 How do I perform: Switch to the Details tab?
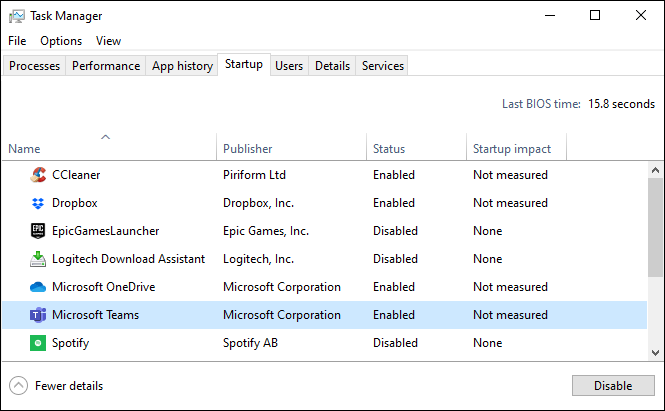pyautogui.click(x=332, y=66)
